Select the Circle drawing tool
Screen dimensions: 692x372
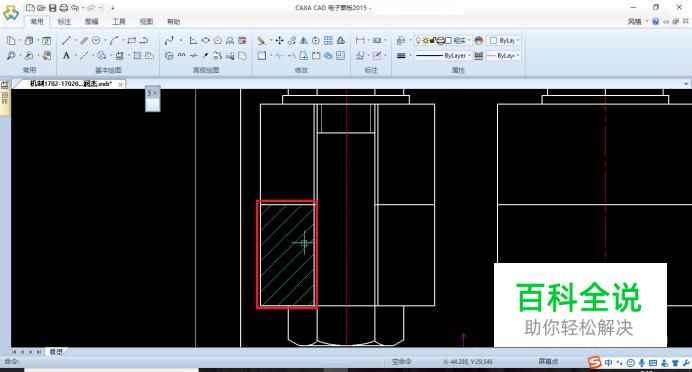[96, 41]
